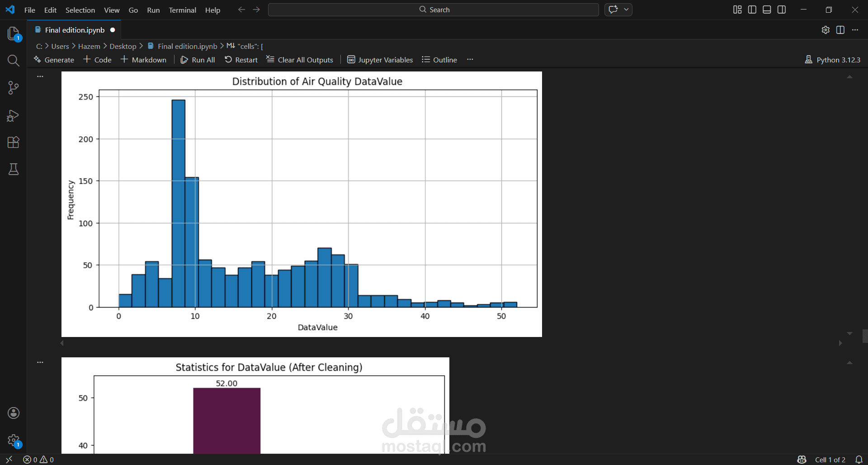Go forward with the right arrow
The height and width of the screenshot is (465, 868).
click(x=256, y=9)
